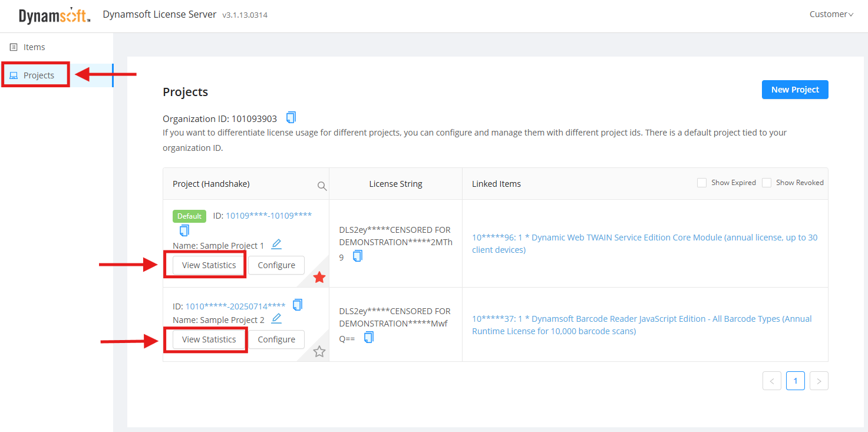Copy the default project ID using copy icon
Screen dimensions: 868x432
coord(184,230)
